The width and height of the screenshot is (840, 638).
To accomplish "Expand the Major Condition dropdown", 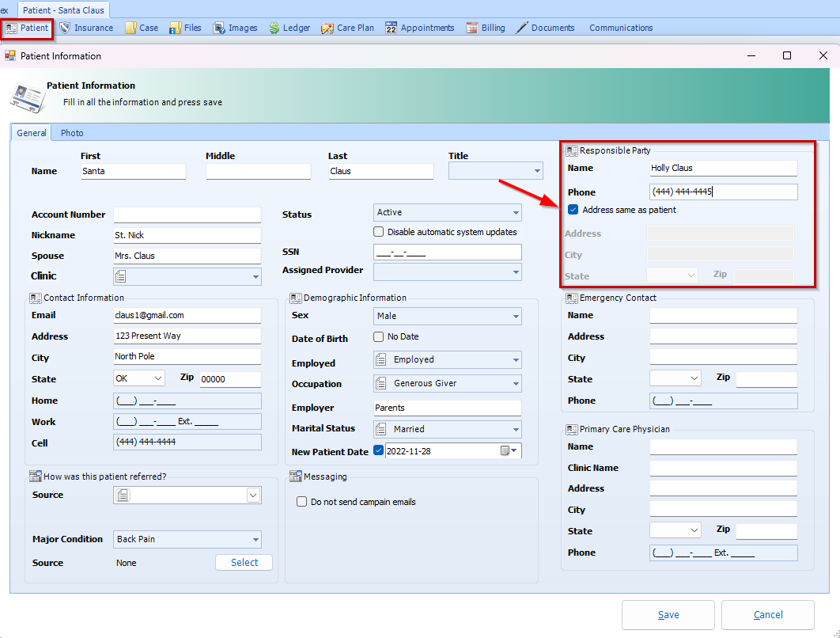I will coord(255,539).
